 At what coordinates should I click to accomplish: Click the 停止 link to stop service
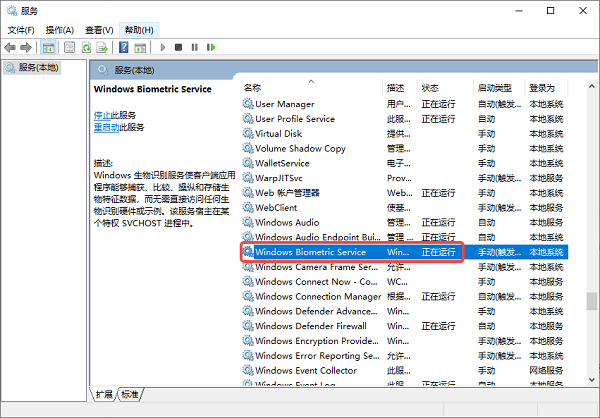coord(102,115)
